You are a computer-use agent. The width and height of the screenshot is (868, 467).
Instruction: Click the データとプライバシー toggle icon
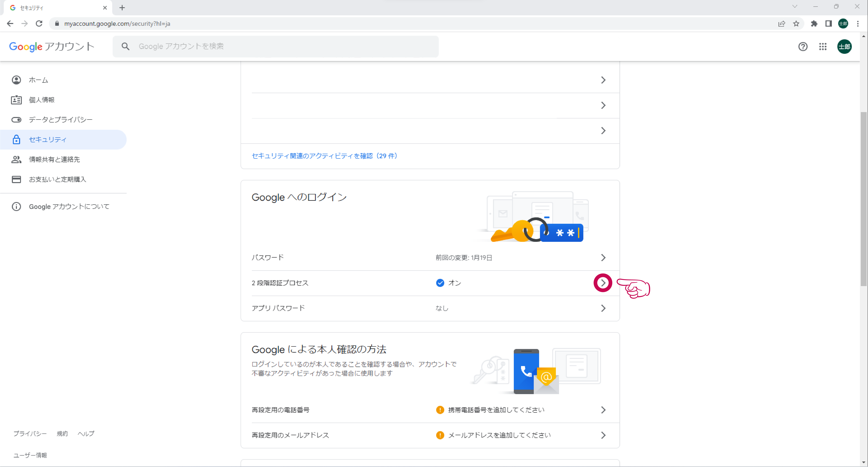(x=16, y=120)
